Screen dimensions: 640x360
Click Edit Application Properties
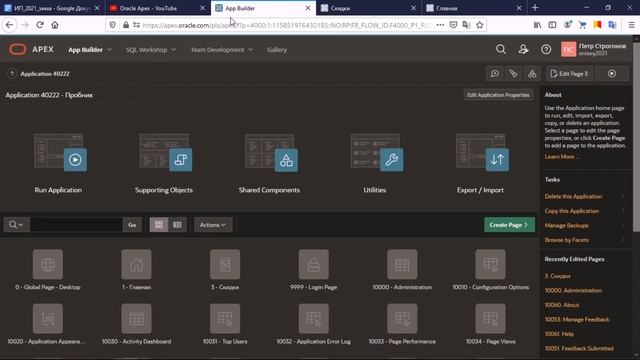click(498, 95)
